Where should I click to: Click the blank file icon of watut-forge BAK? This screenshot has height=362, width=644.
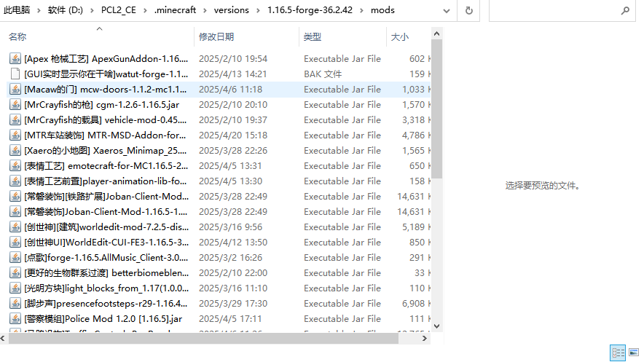15,74
